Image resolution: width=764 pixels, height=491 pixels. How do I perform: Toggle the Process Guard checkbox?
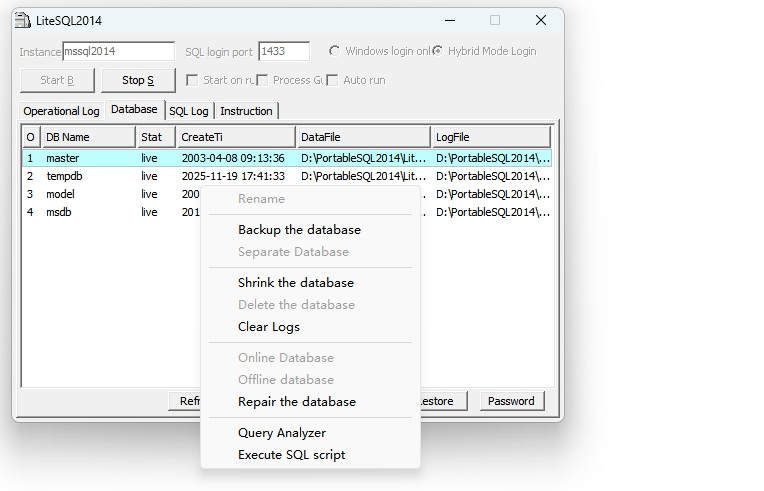[262, 80]
